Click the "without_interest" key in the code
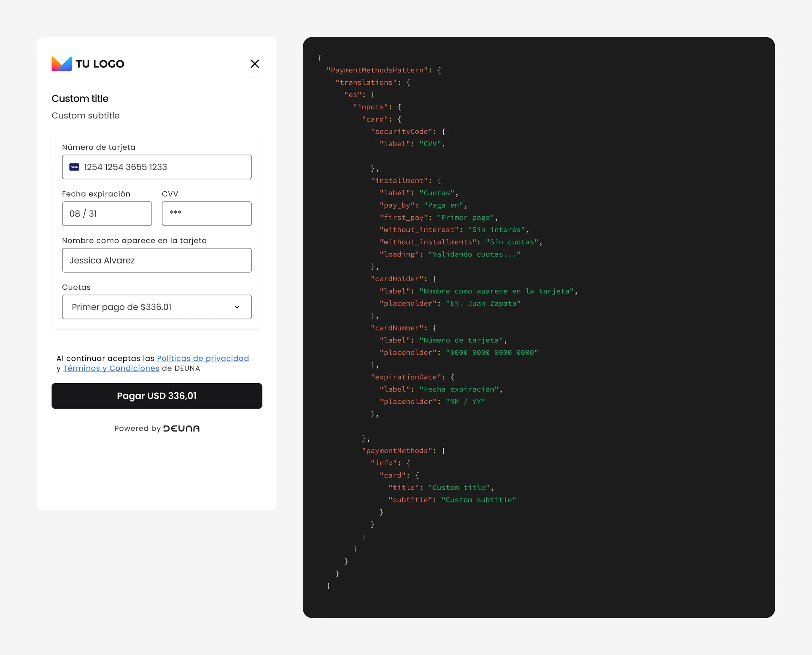The image size is (812, 655). (x=419, y=230)
